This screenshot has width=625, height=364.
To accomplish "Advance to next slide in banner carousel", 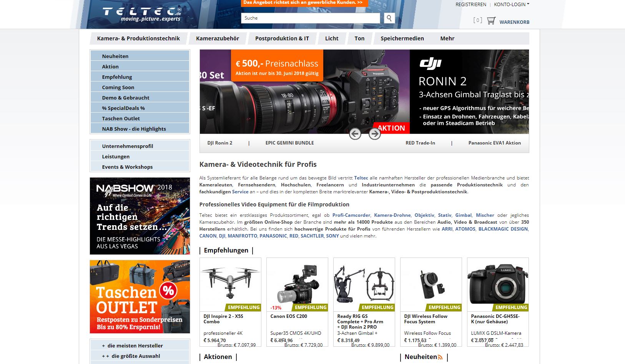I will pos(374,134).
